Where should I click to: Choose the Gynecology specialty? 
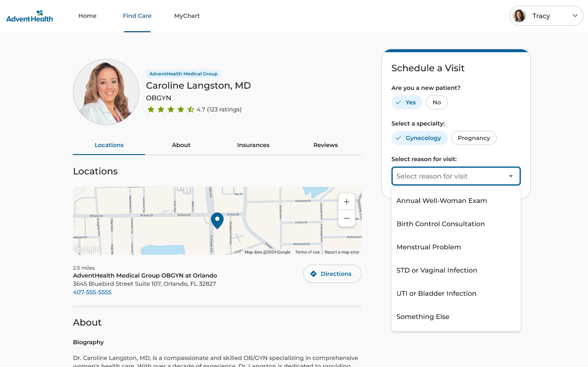(419, 138)
